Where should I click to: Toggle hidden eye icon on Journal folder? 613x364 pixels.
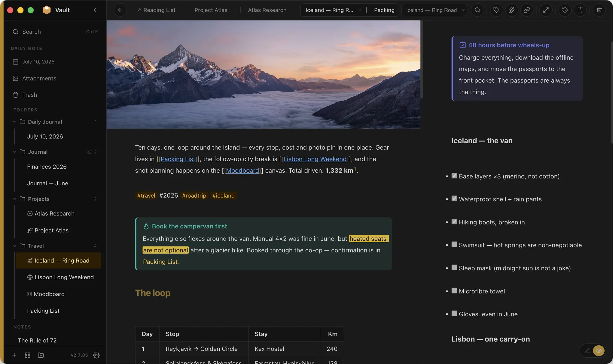(x=89, y=152)
